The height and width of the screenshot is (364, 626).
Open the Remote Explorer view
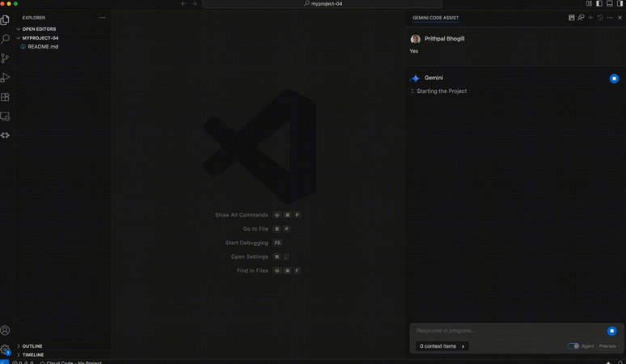[x=5, y=116]
